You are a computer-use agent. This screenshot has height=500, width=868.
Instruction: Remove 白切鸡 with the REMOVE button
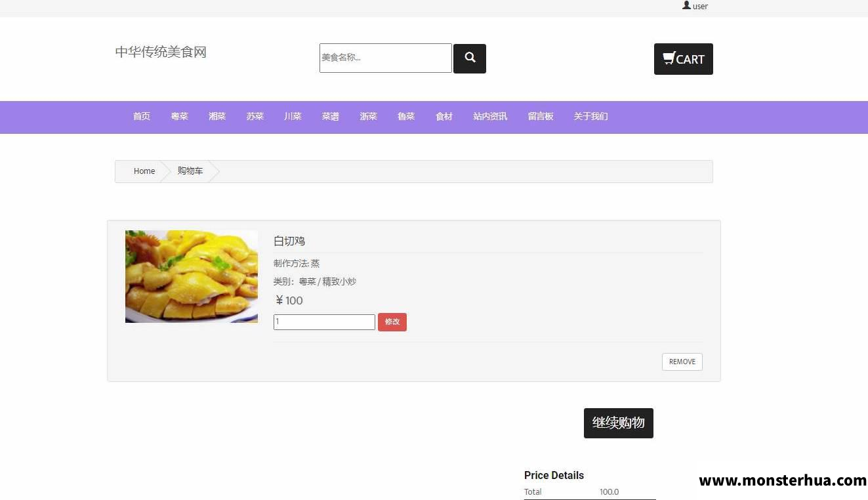[x=682, y=362]
